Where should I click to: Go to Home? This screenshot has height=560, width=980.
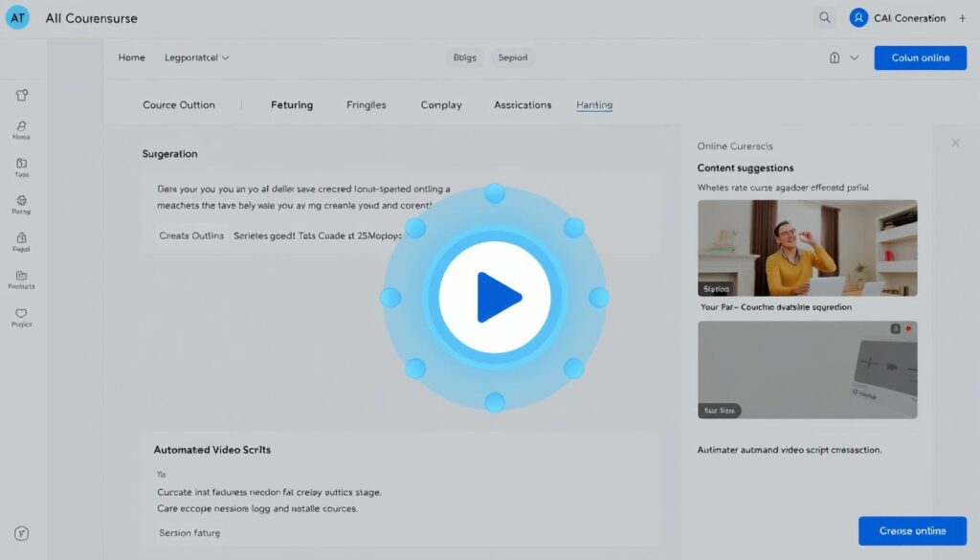(131, 57)
